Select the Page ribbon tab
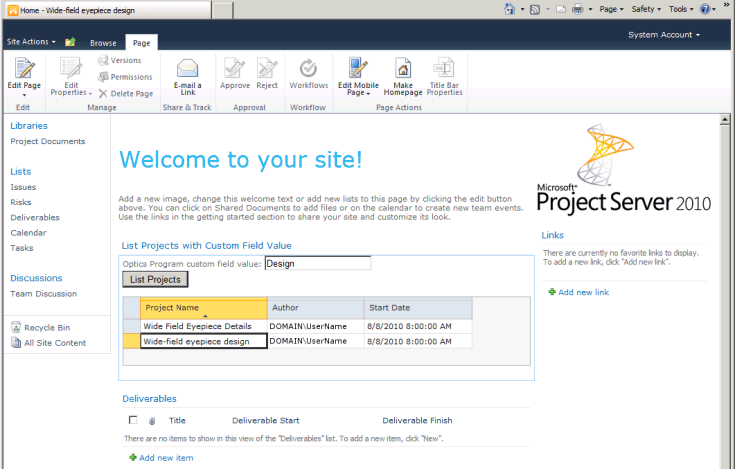735x469 pixels. [142, 43]
